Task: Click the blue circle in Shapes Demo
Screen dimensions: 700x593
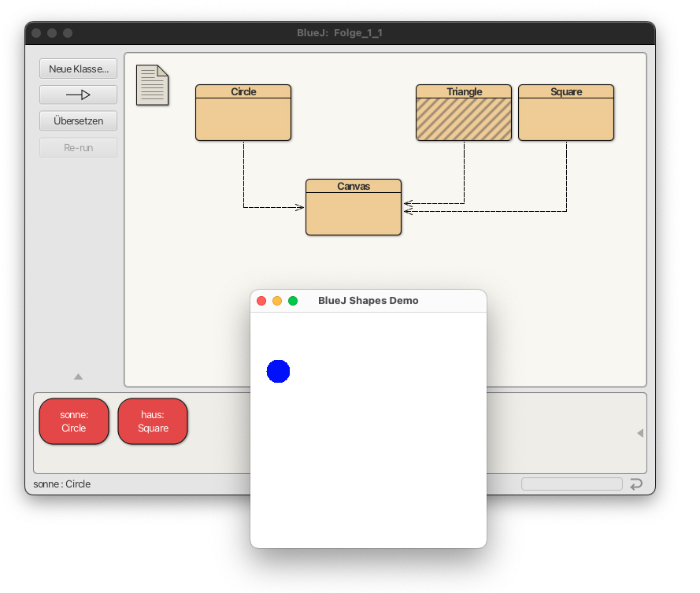Action: (x=278, y=371)
